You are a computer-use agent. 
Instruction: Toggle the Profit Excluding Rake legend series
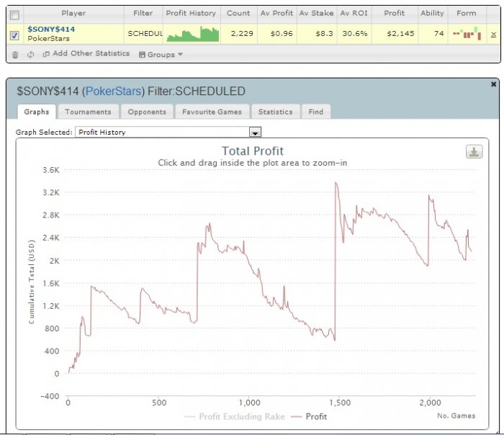click(235, 417)
